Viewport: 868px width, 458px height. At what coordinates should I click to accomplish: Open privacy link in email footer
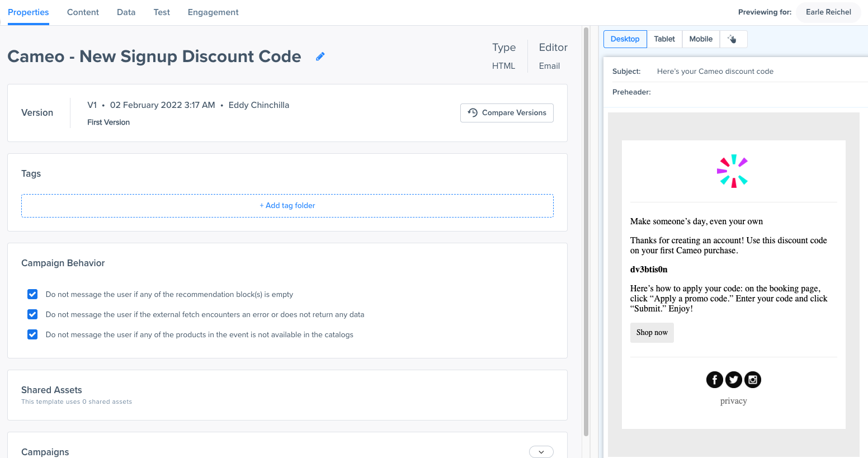[734, 401]
